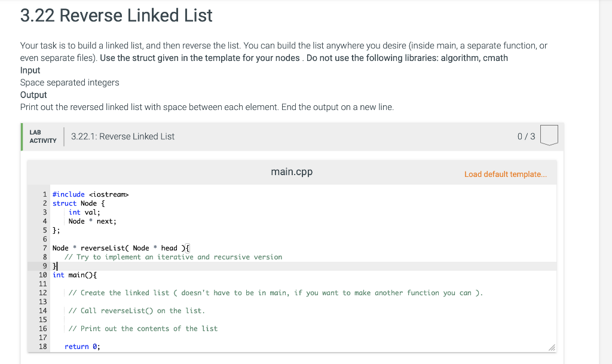Click the return 0; statement

coord(82,347)
